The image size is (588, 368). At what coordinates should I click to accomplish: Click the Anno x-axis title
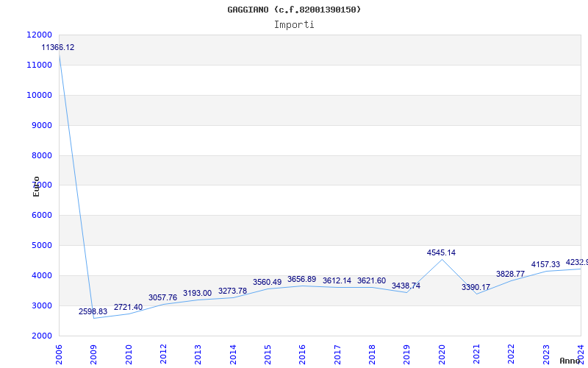[570, 361]
